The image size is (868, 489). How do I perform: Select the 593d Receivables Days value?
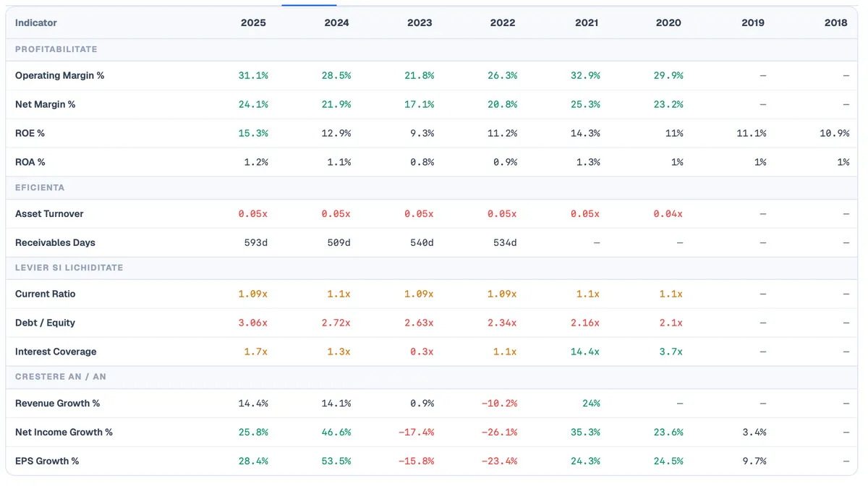pyautogui.click(x=256, y=242)
